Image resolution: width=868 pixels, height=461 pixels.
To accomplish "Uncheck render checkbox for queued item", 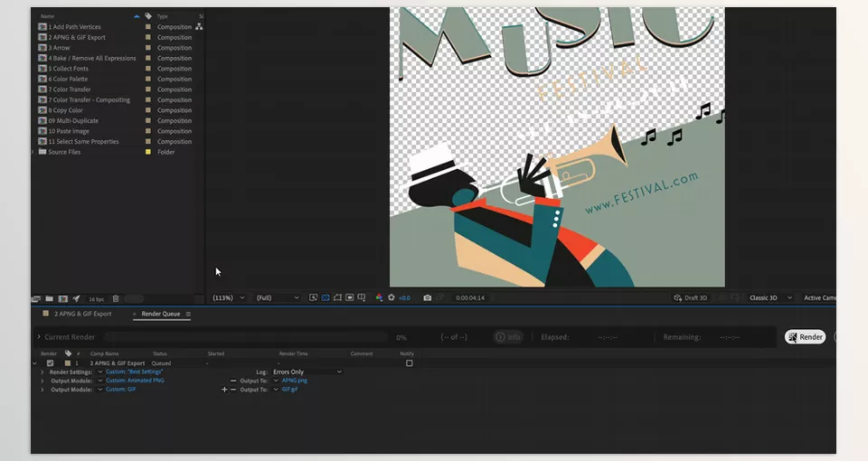I will pyautogui.click(x=51, y=363).
